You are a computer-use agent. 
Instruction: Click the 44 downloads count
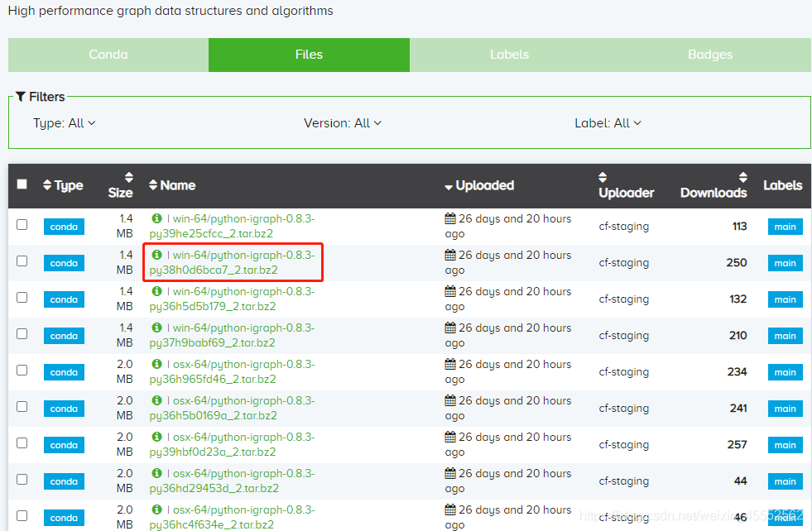tap(740, 481)
